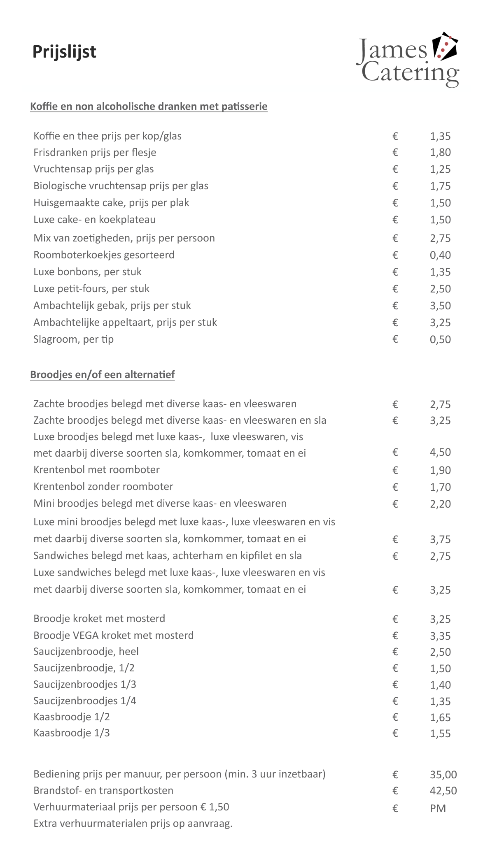Click the Roomboterkoekjes gesorteerd entry
The height and width of the screenshot is (868, 490).
[x=104, y=255]
